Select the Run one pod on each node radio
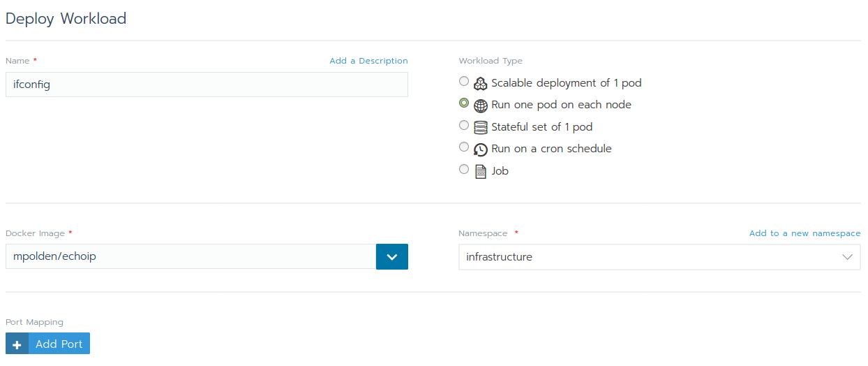The width and height of the screenshot is (868, 366). [x=464, y=103]
